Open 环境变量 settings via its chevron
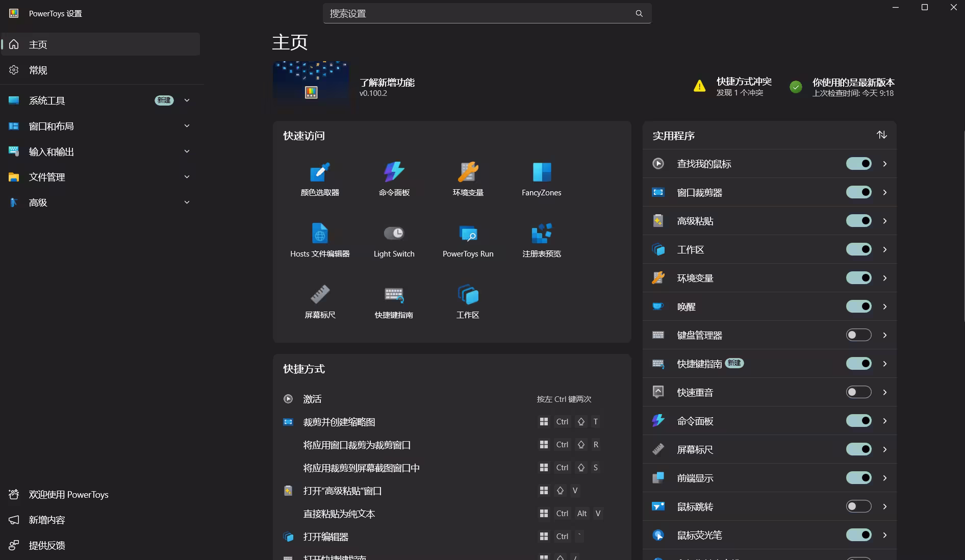965x560 pixels. 885,278
